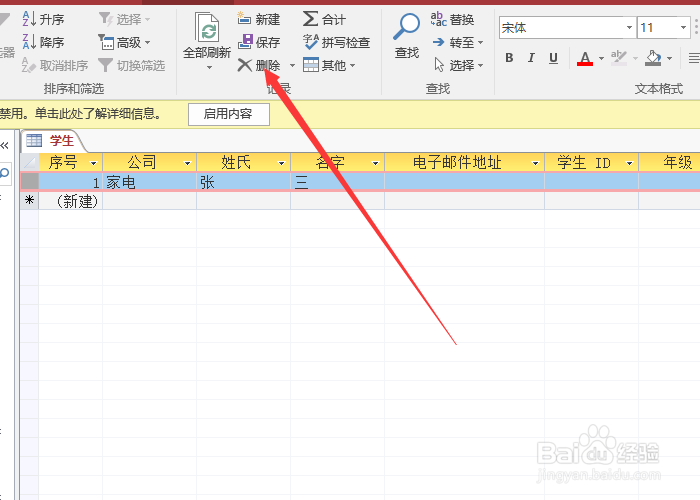
Task: Open the 名字 column filter arrow
Action: tap(375, 163)
